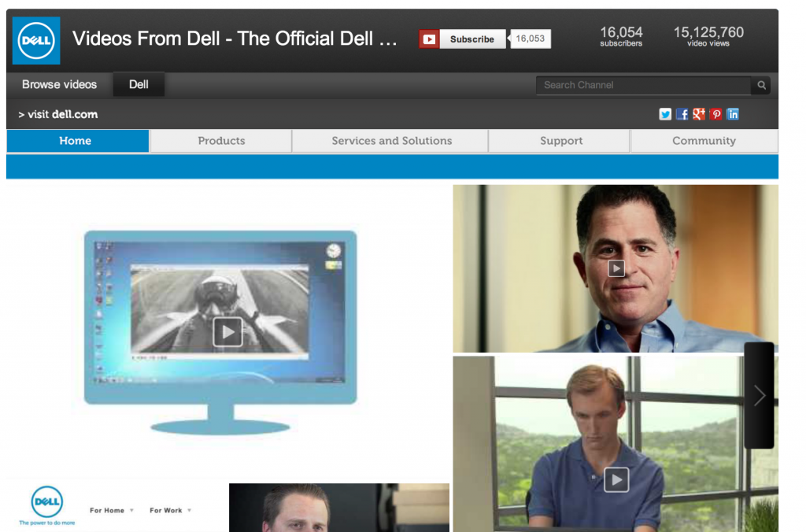Play the jet pilot monitor video

pos(227,331)
